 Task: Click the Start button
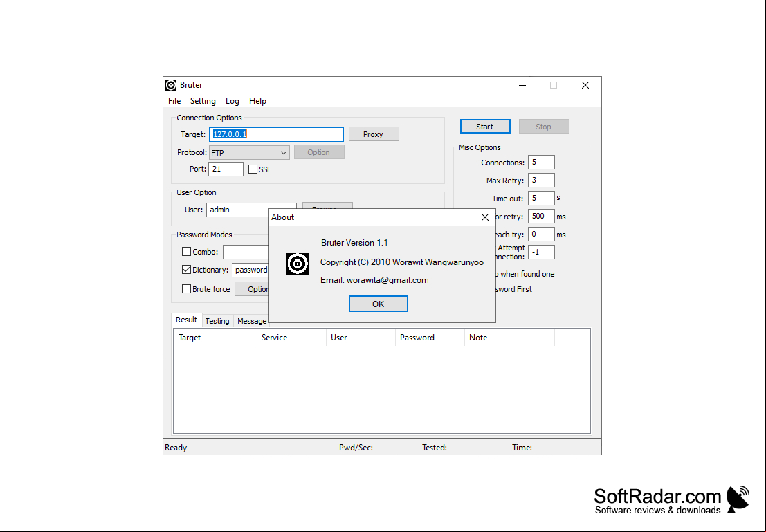point(485,127)
